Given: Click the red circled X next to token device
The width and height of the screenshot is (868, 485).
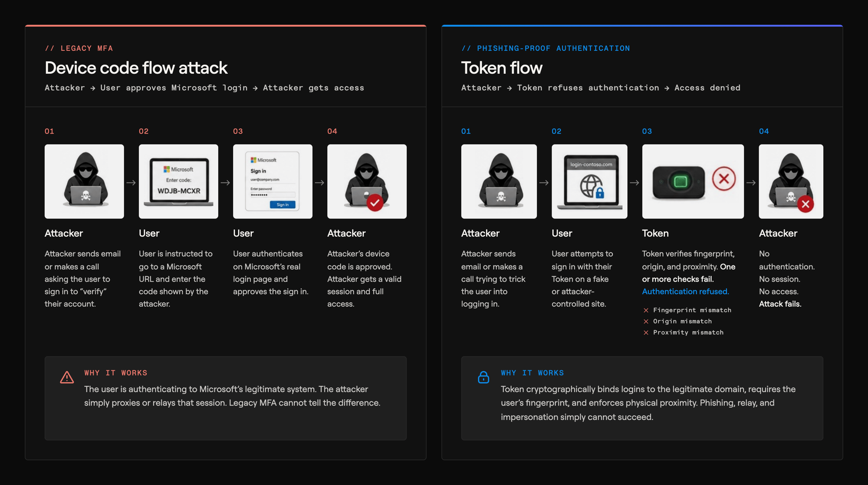Looking at the screenshot, I should click(x=723, y=179).
